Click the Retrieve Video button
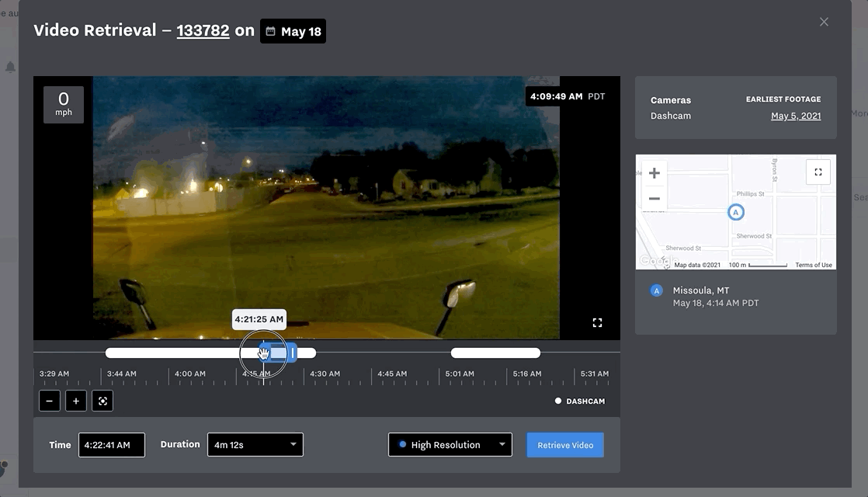868x497 pixels. [x=564, y=444]
